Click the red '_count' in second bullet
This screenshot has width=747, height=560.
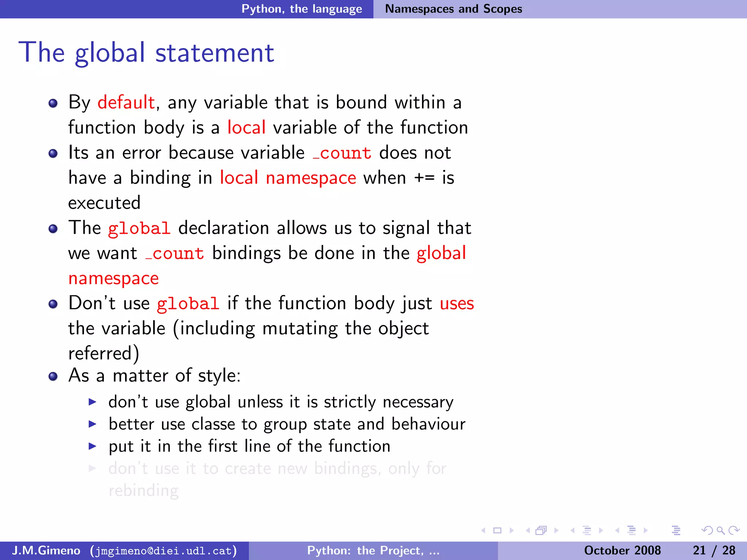(x=342, y=153)
